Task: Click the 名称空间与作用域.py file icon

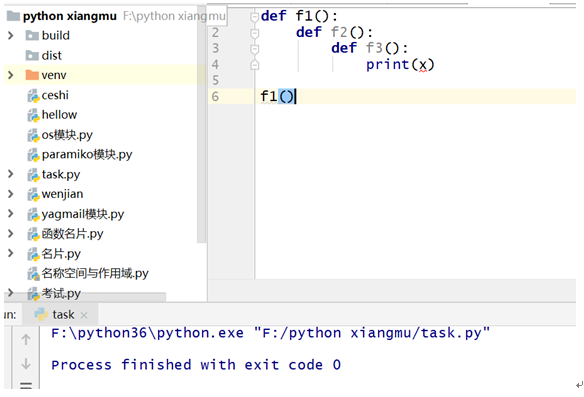Action: pyautogui.click(x=33, y=274)
